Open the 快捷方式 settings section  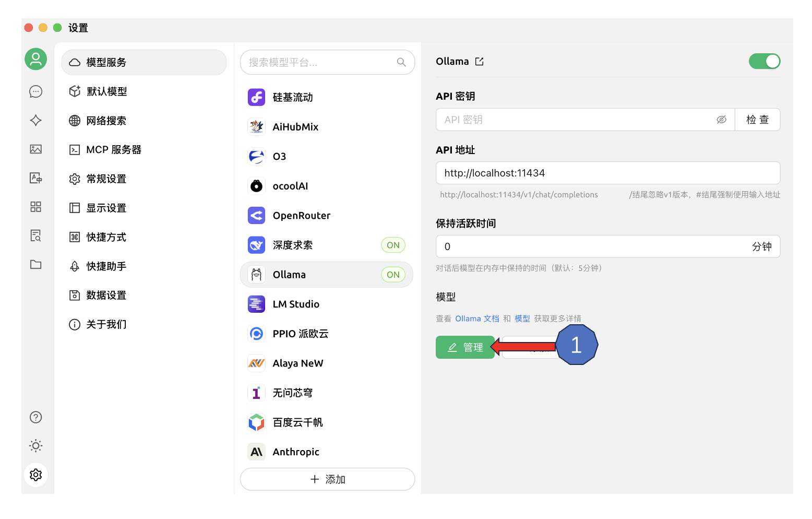click(x=144, y=237)
